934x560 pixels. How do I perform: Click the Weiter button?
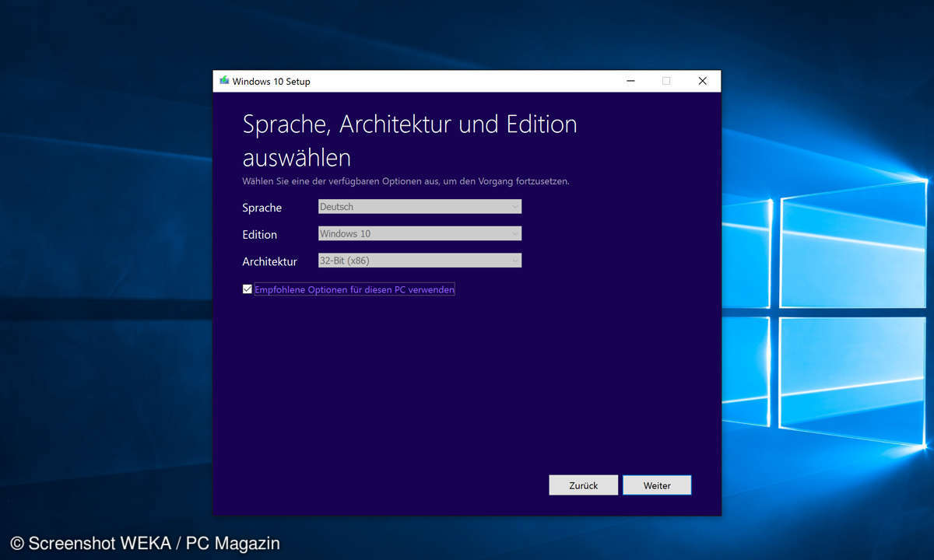pyautogui.click(x=657, y=485)
